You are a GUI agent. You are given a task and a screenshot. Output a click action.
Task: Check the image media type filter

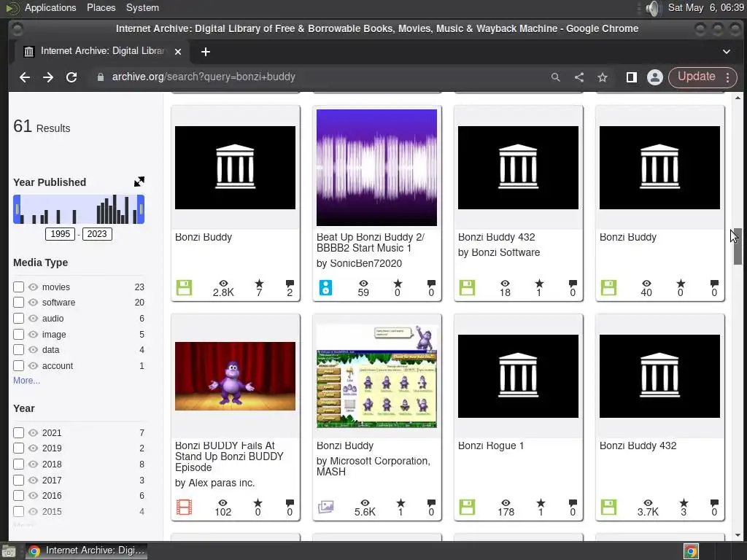(18, 335)
